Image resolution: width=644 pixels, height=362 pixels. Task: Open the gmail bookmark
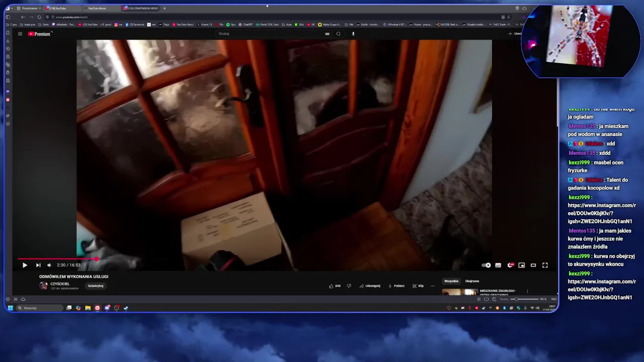[x=106, y=24]
